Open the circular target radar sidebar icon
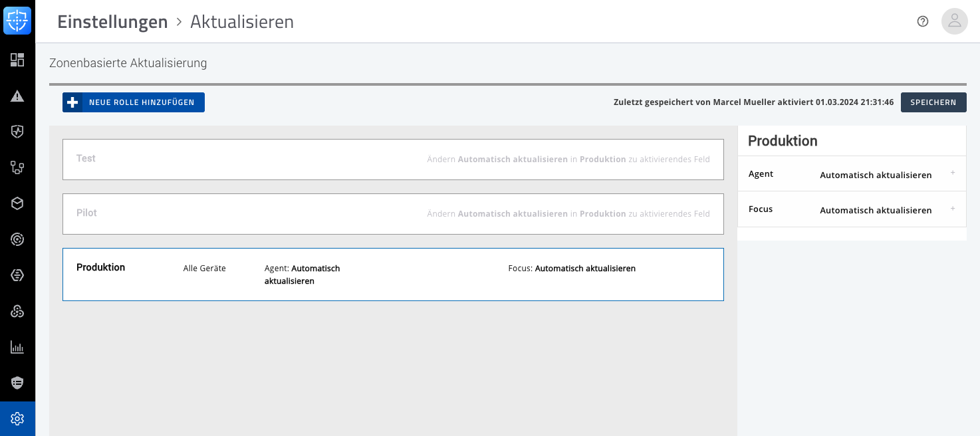The width and height of the screenshot is (980, 436). pos(17,239)
